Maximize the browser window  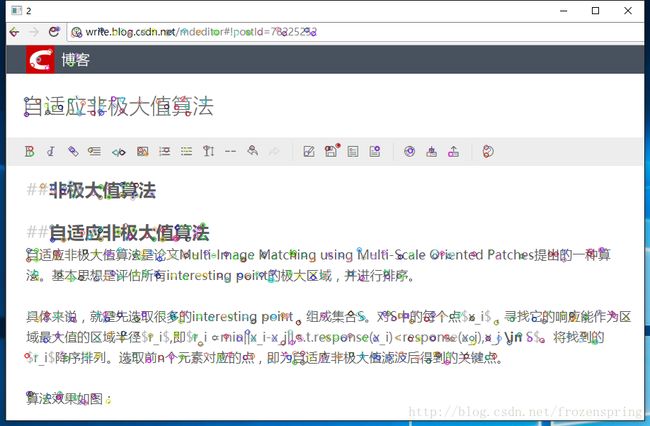click(595, 10)
